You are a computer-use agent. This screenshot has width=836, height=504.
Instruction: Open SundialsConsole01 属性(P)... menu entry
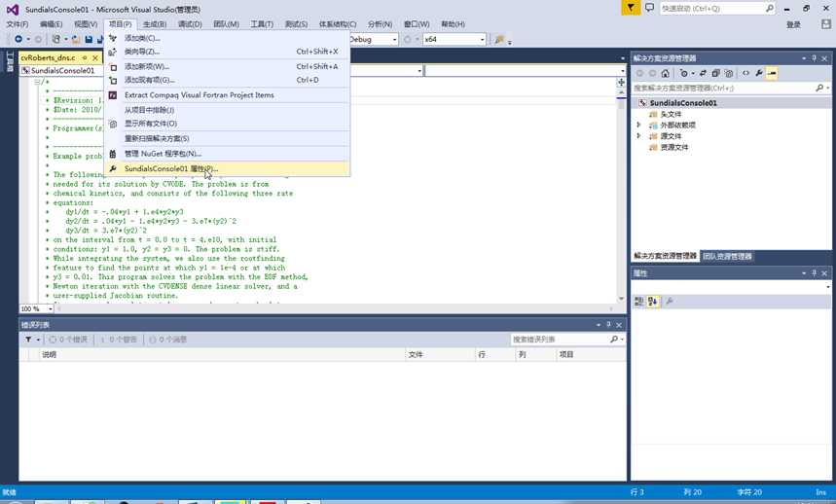227,169
